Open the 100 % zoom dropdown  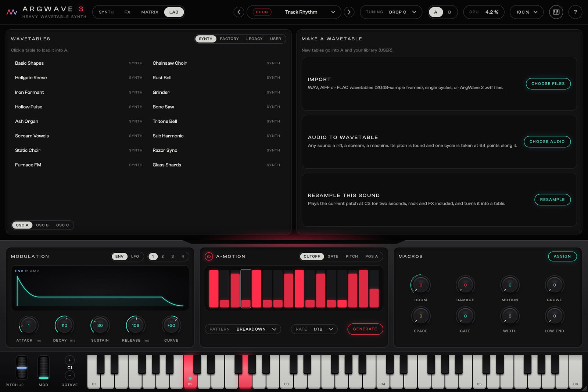click(527, 12)
